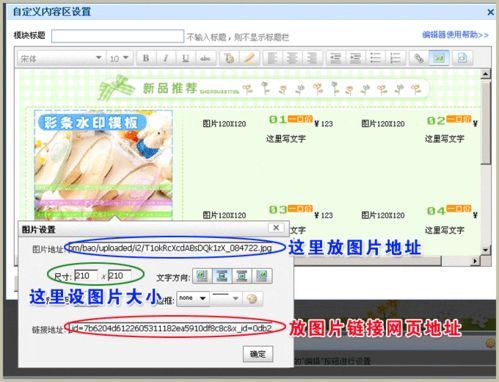Click 图片120X120 placeholder beside item 02

click(383, 124)
